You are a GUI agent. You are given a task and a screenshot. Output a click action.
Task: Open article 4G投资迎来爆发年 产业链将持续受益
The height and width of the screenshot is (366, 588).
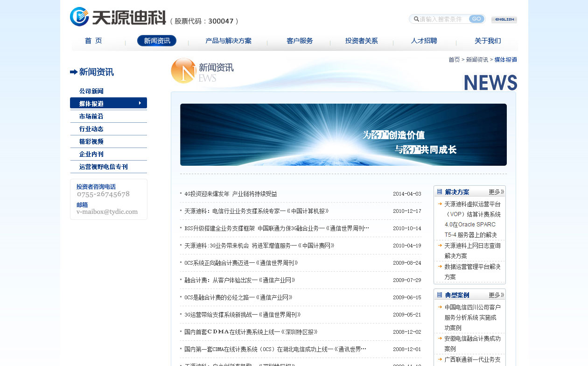pyautogui.click(x=231, y=194)
